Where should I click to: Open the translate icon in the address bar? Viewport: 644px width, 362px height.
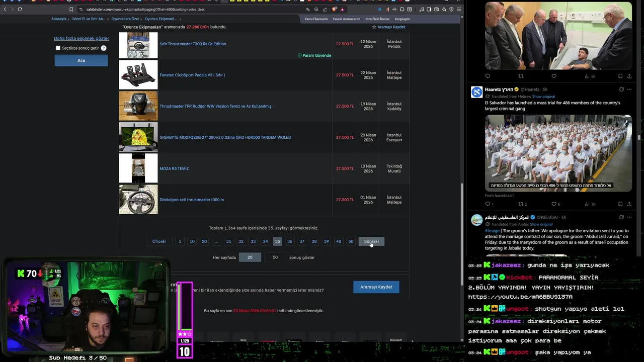[308, 9]
